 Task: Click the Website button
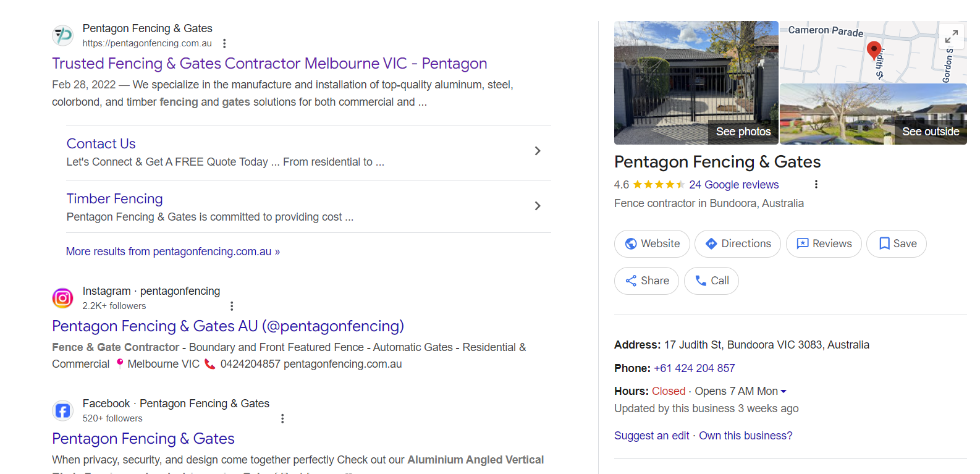tap(652, 243)
